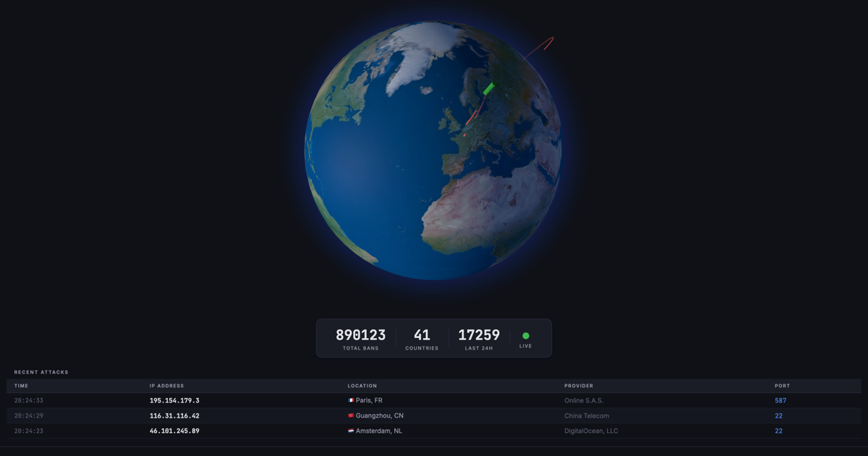This screenshot has width=868, height=456.
Task: Open port 587 link for the Paris attack
Action: click(x=780, y=400)
